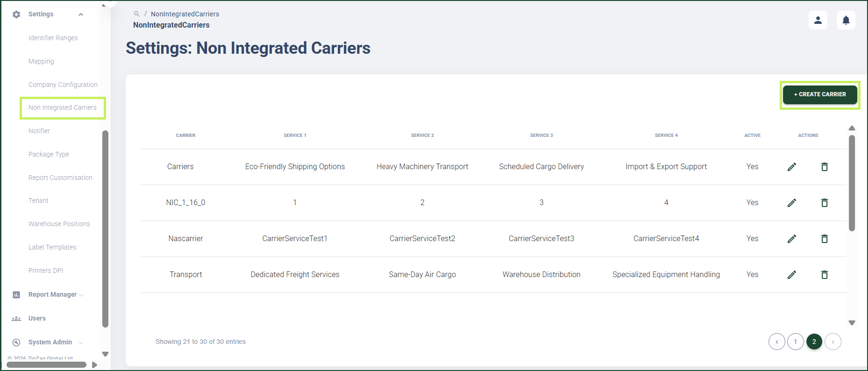Open notifications bell
The image size is (868, 371).
pyautogui.click(x=846, y=20)
